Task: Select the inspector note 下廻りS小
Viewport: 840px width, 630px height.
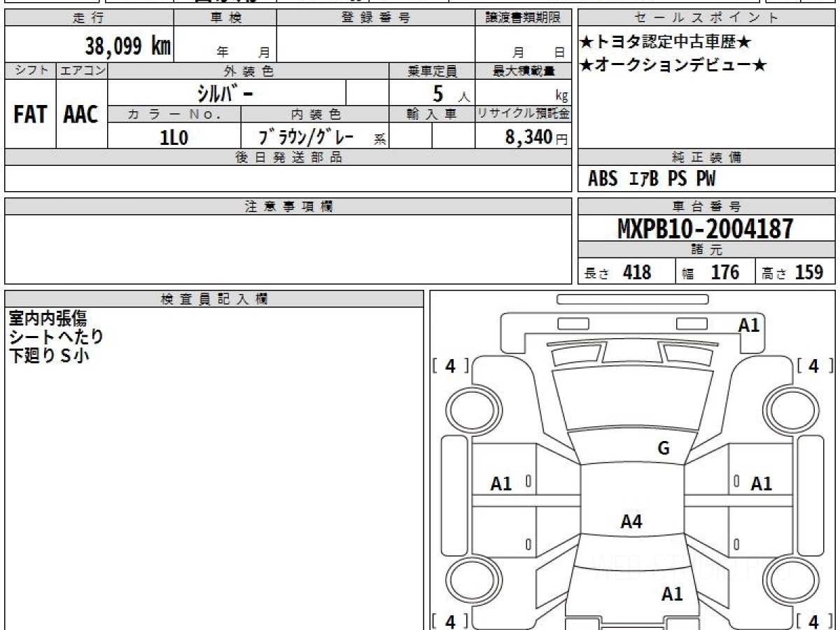Action: coord(49,356)
